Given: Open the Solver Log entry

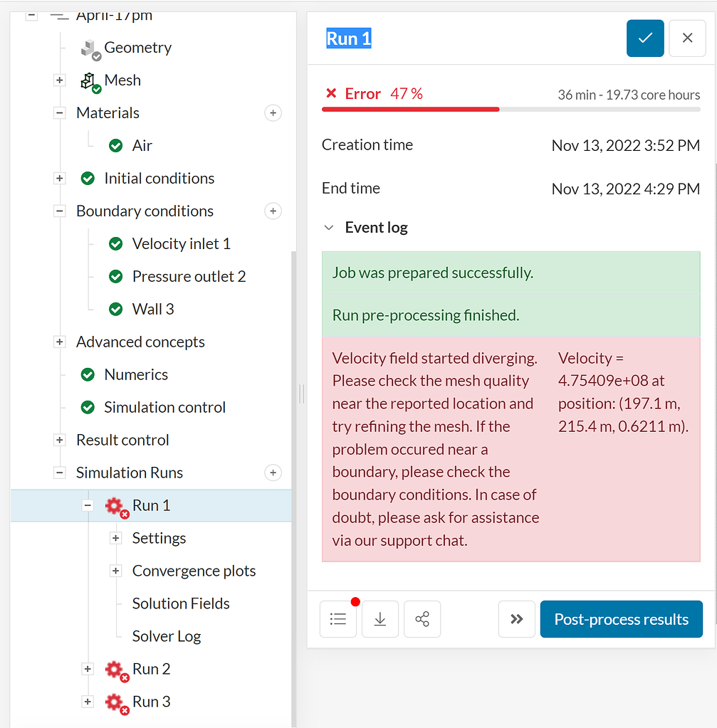Looking at the screenshot, I should click(167, 636).
